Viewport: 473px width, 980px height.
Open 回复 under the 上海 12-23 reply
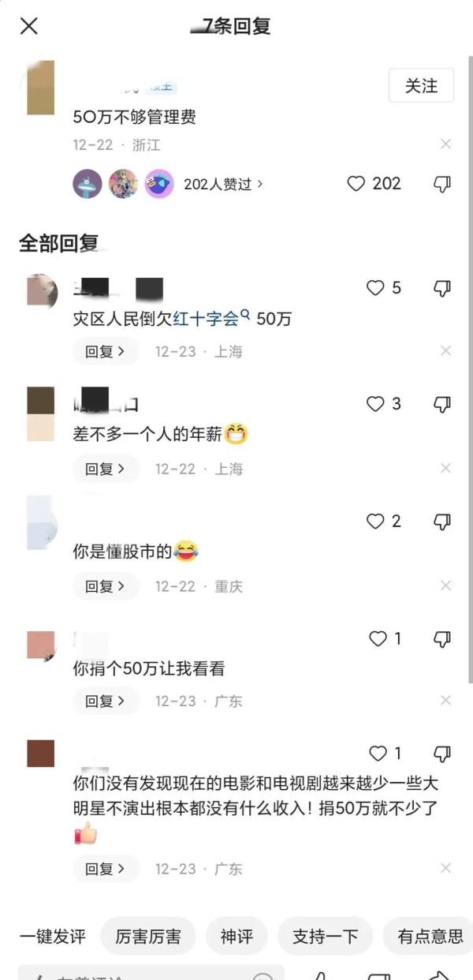point(106,352)
